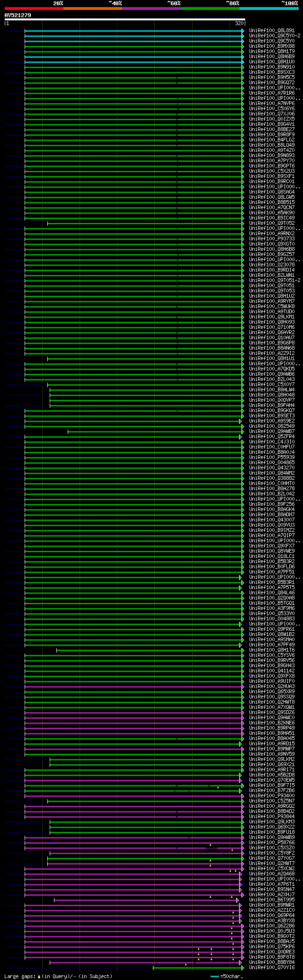This screenshot has height=980, width=303.
Task: Select the UniRef100_B9MX88 entry
Action: (x=272, y=46)
